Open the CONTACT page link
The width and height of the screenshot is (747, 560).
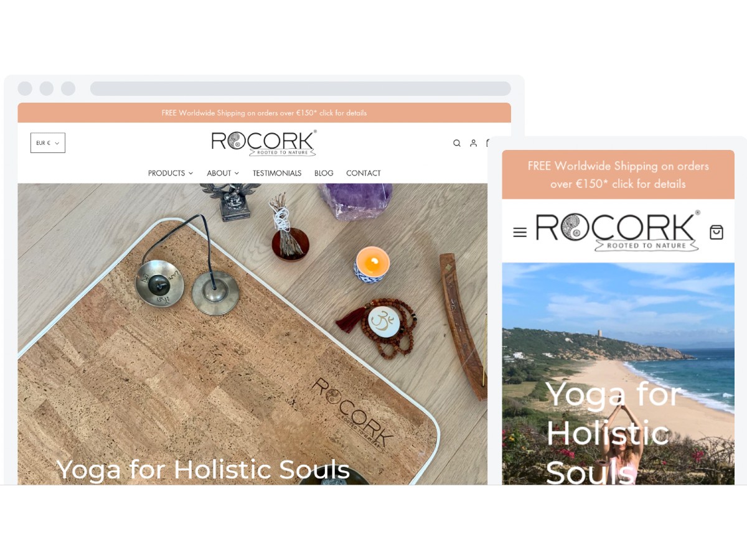364,173
